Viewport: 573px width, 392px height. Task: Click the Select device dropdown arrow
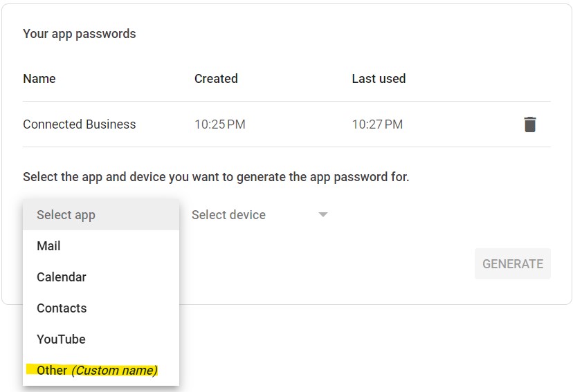[322, 215]
